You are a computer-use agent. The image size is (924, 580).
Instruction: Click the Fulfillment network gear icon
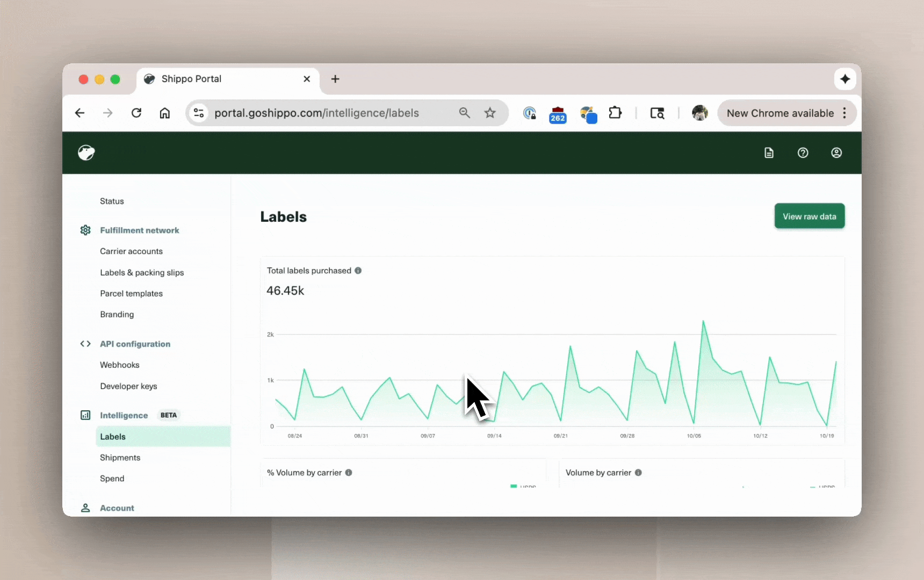coord(85,230)
